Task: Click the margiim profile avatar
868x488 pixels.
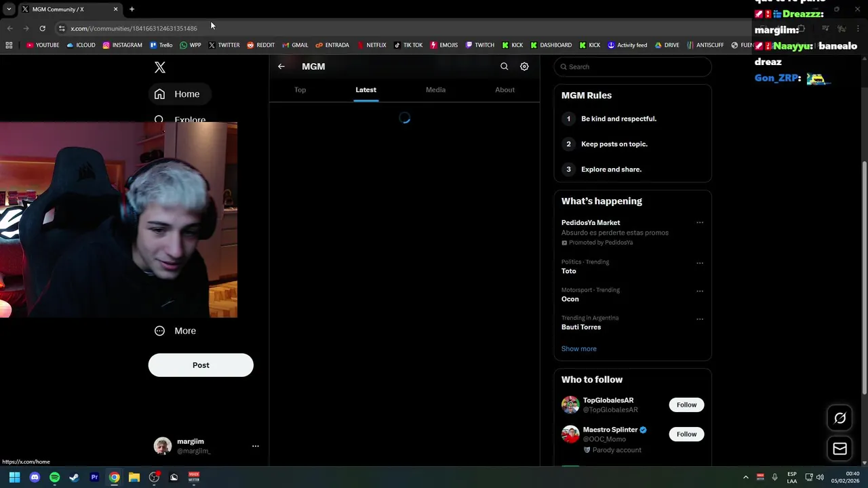Action: (x=163, y=446)
